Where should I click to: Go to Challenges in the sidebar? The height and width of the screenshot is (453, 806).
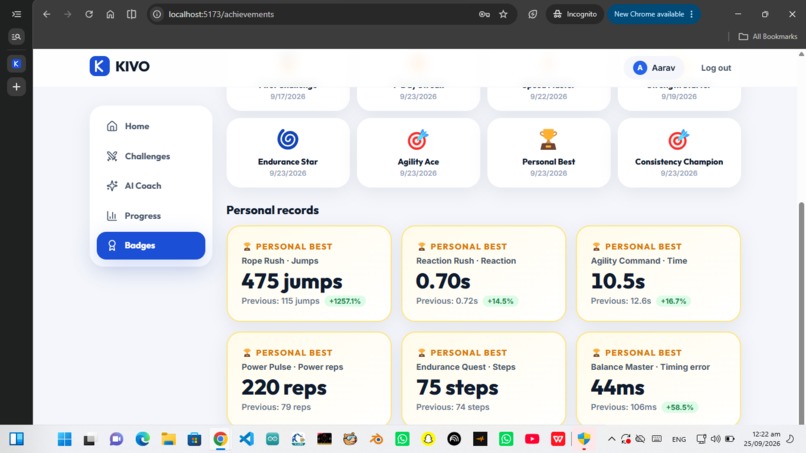(x=151, y=156)
